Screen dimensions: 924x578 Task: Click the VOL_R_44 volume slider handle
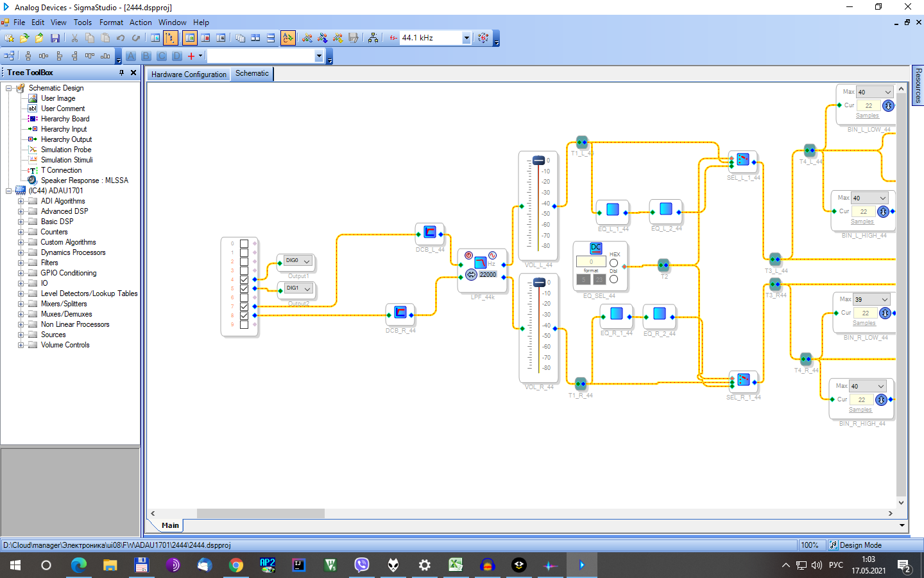(x=539, y=283)
